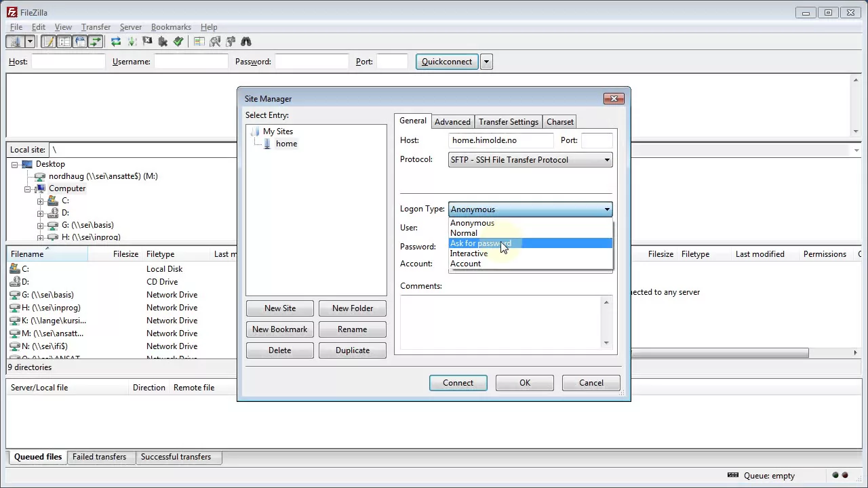Show the Failed transfers tab

point(99,457)
